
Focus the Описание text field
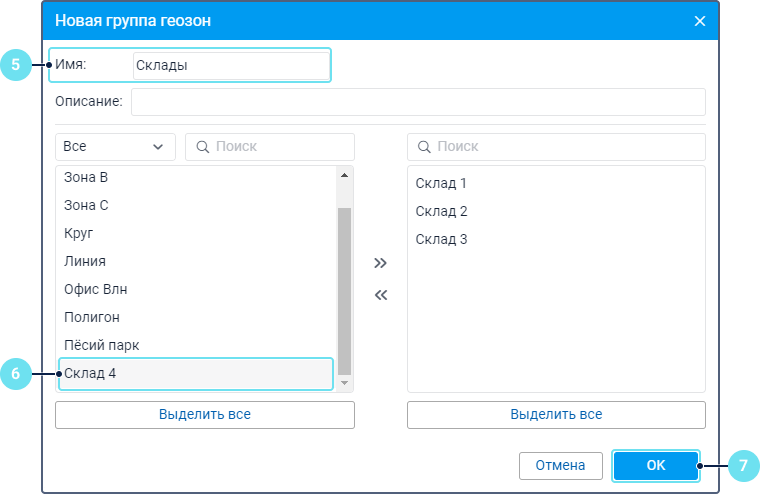[x=418, y=102]
